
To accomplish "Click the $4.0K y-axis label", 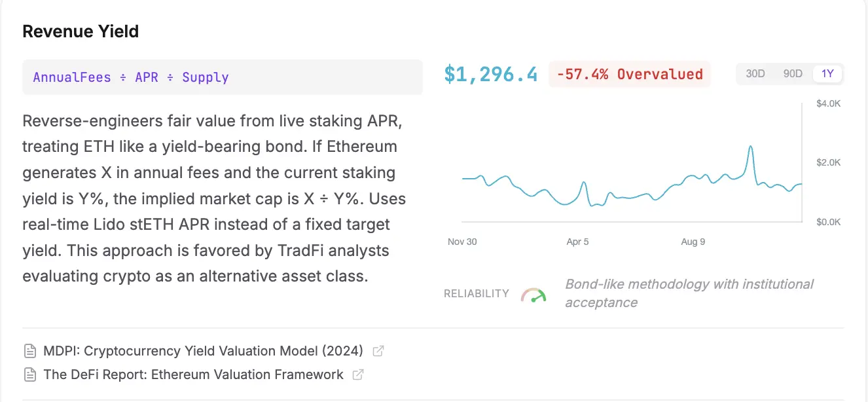I will tap(827, 103).
